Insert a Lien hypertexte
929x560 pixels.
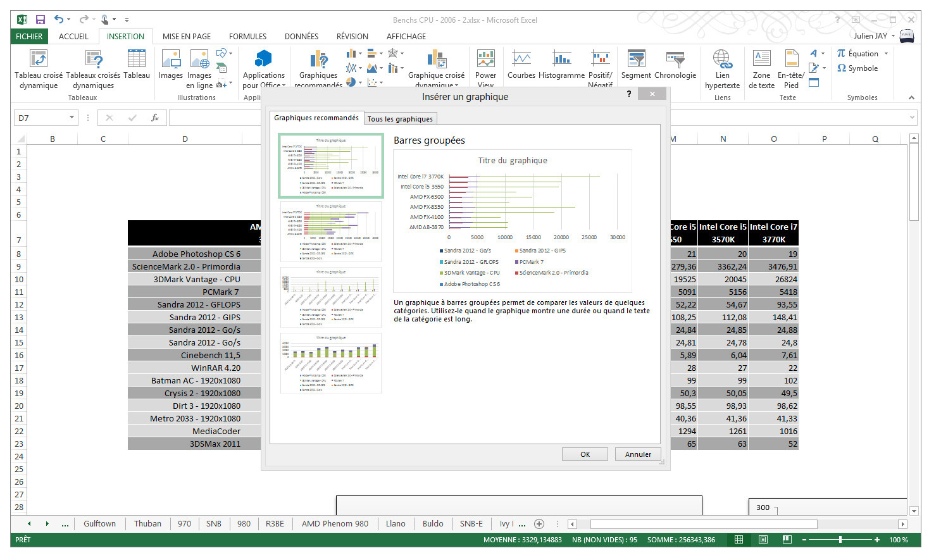click(x=722, y=60)
